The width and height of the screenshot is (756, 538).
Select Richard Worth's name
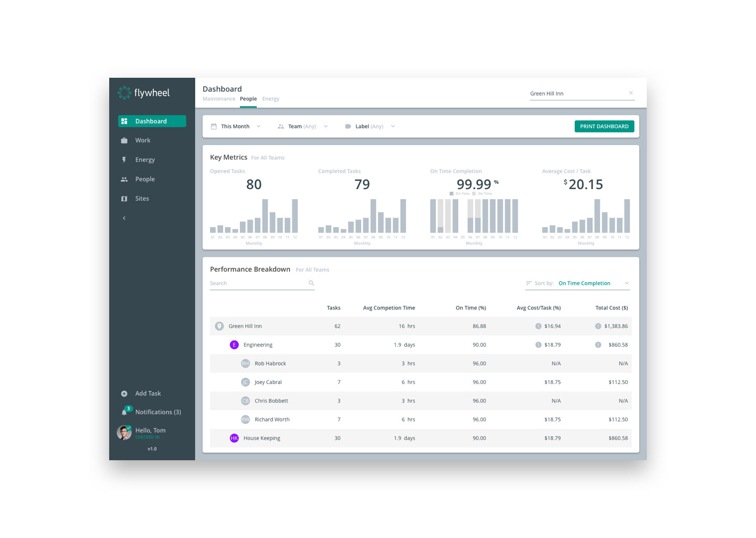[x=272, y=419]
